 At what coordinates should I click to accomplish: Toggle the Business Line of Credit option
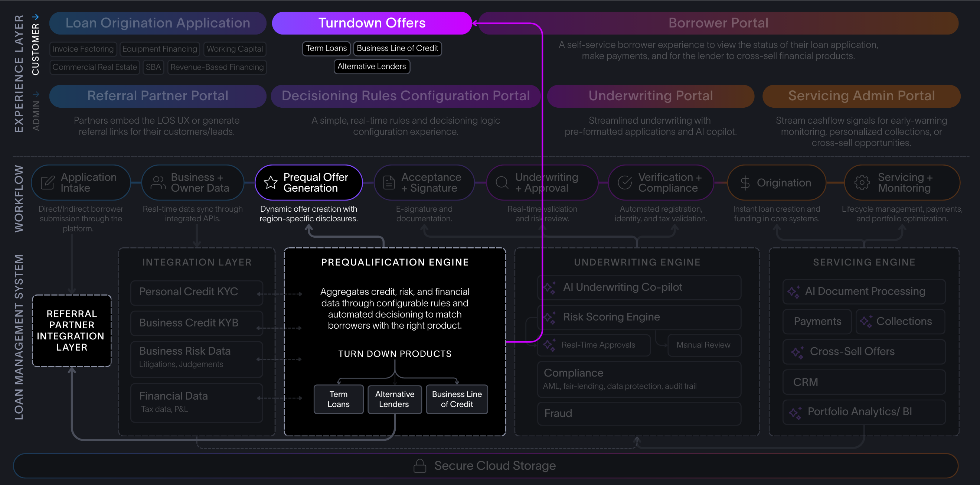point(457,399)
